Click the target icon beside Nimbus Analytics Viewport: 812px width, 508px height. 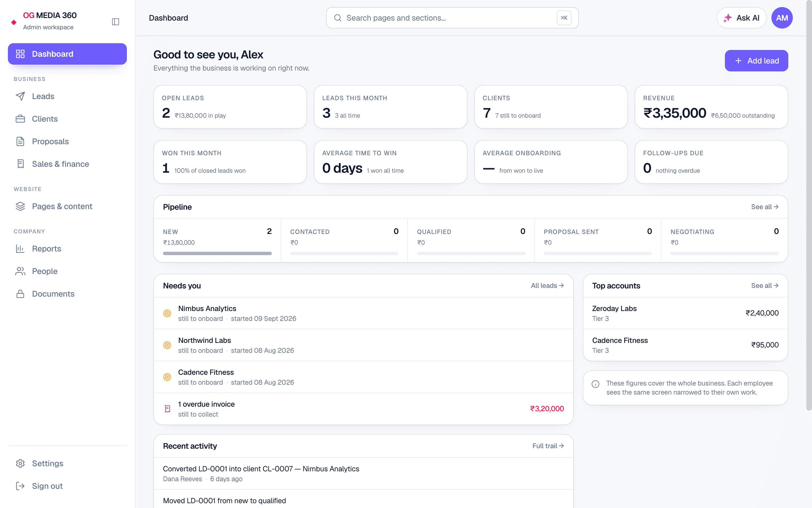point(167,313)
